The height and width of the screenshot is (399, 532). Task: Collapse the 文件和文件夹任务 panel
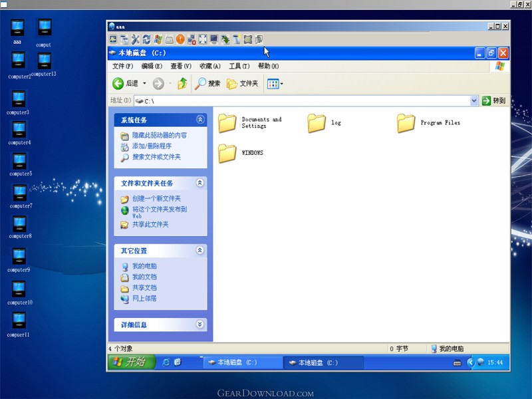tap(200, 183)
